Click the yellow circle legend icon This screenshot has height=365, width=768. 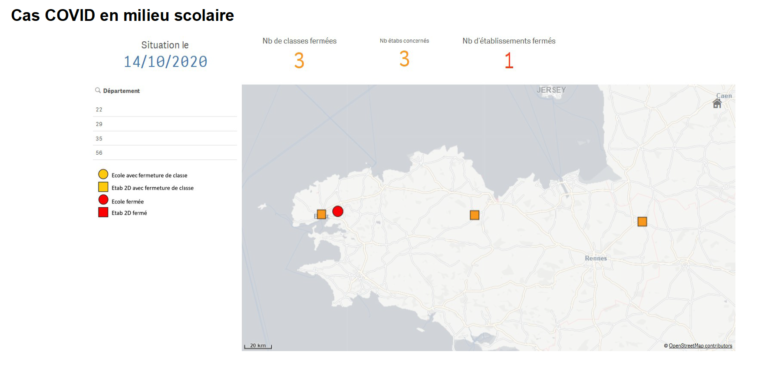(103, 174)
